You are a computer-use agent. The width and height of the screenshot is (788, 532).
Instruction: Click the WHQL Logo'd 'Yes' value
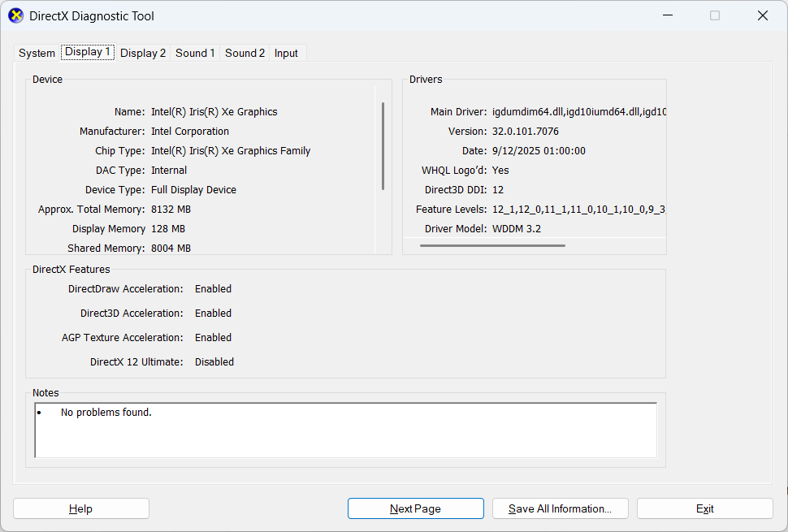500,171
